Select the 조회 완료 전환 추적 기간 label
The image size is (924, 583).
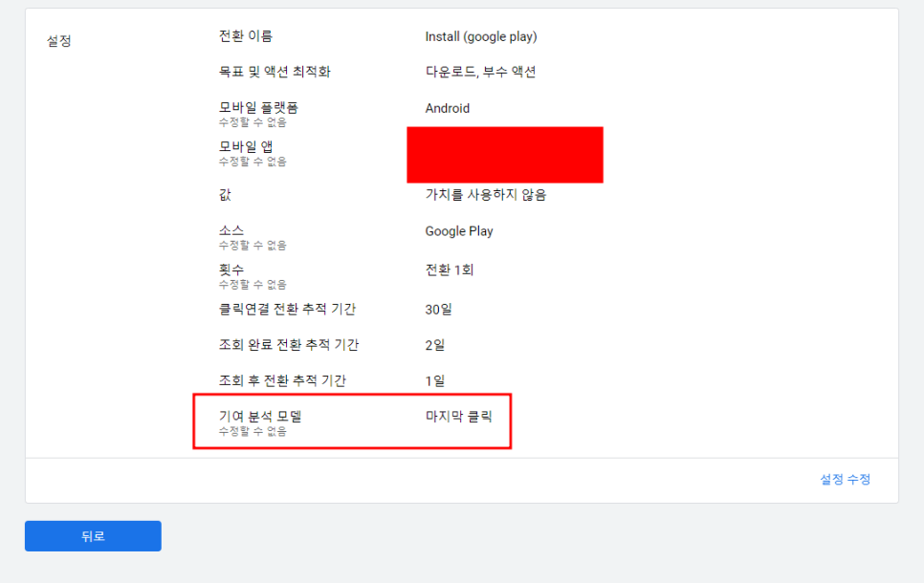289,344
